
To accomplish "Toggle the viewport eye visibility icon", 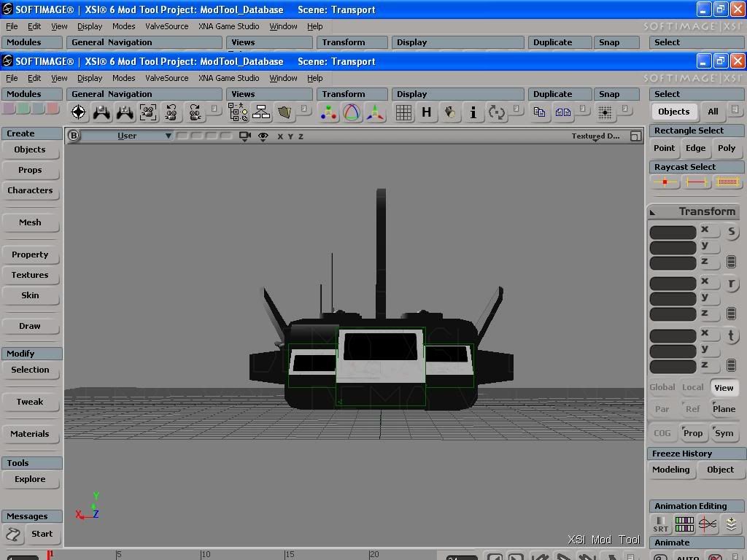I will point(263,136).
